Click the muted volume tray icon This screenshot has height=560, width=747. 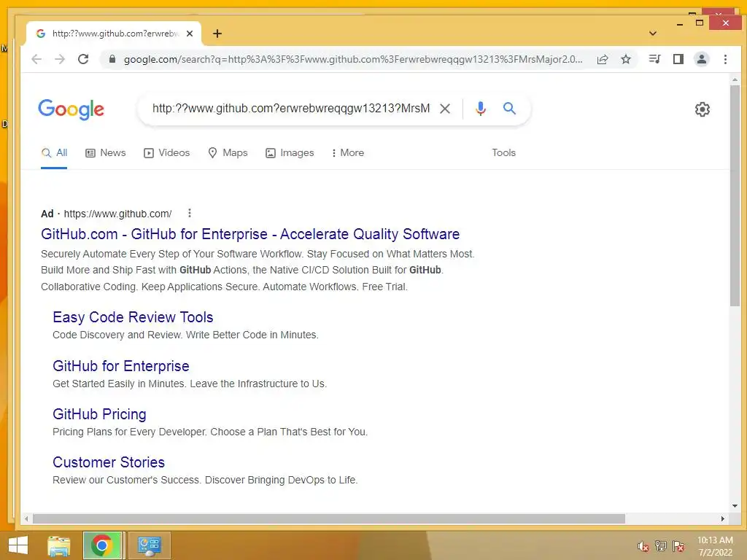[643, 546]
